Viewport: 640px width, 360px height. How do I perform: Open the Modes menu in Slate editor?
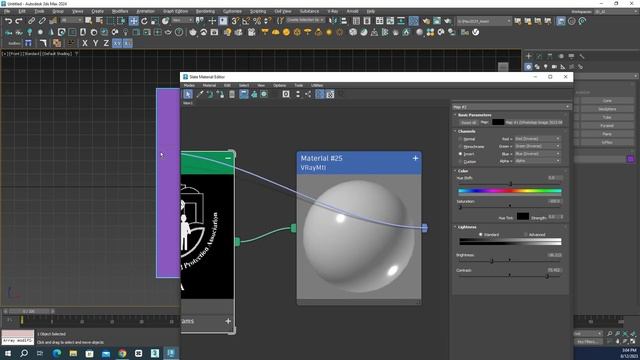[189, 85]
